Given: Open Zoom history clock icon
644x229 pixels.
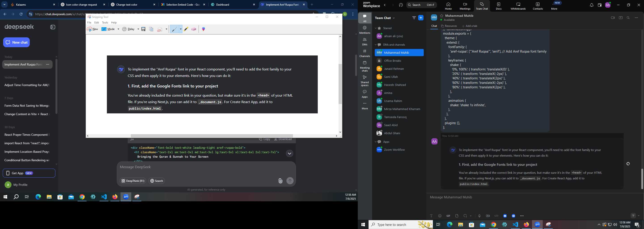Looking at the screenshot, I should [401, 5].
